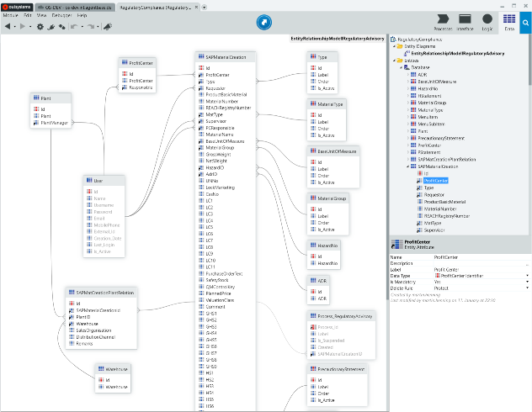The width and height of the screenshot is (532, 412).
Task: Click the settings gear toolbar icon
Action: (x=40, y=26)
